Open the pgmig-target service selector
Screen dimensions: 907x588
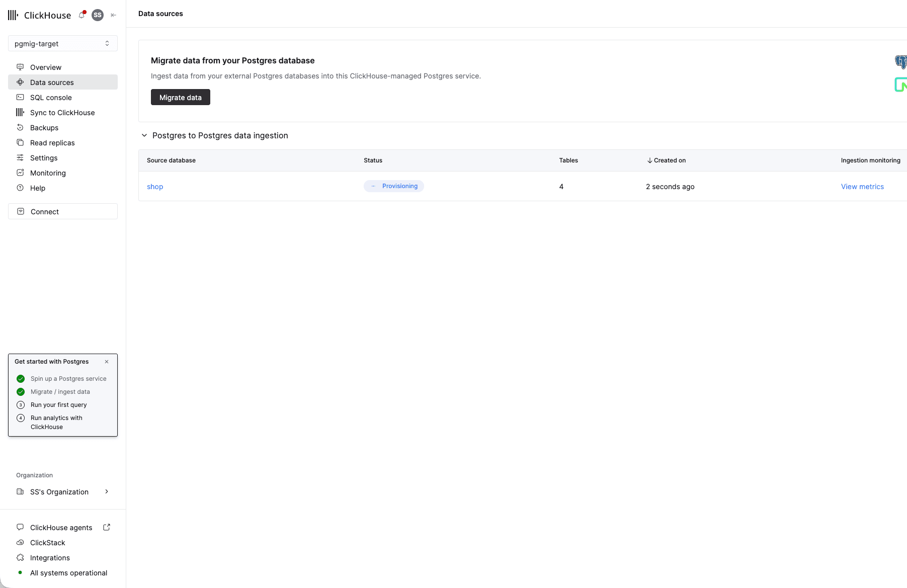click(63, 43)
